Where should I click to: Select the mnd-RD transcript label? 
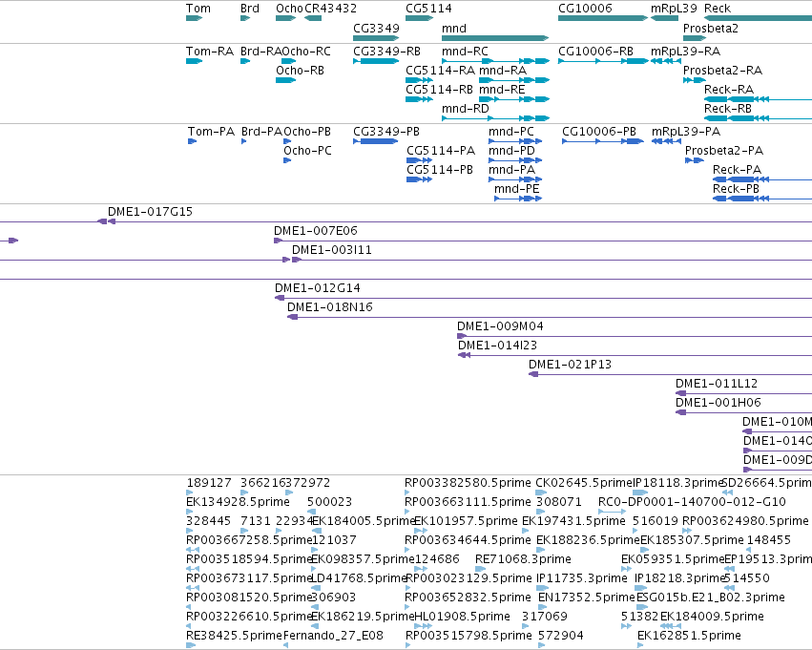465,109
